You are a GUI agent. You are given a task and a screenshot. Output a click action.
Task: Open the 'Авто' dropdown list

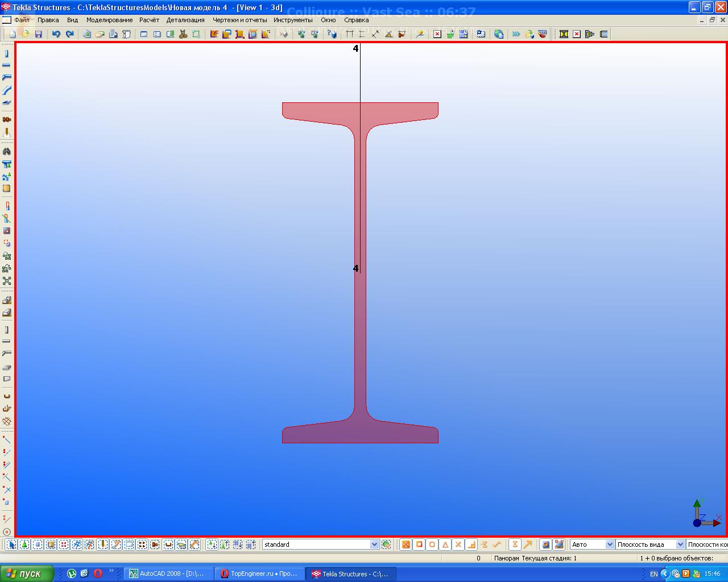[x=610, y=544]
